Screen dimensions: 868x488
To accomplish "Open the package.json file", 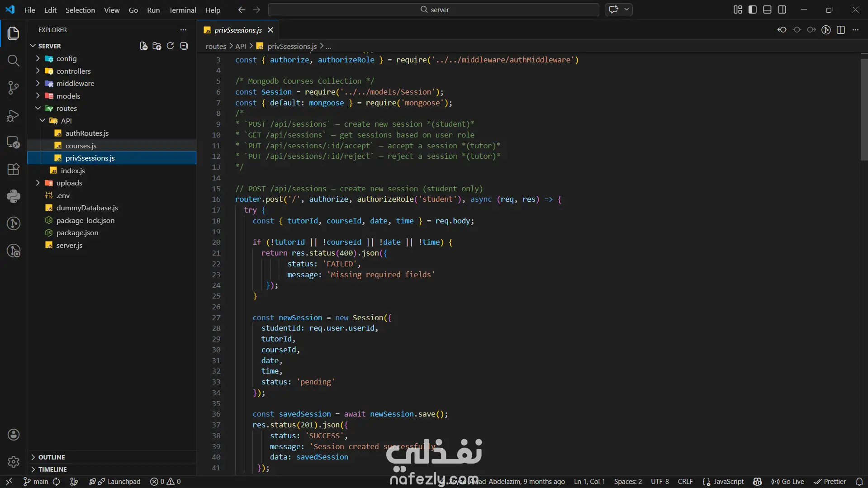I will pyautogui.click(x=112, y=232).
